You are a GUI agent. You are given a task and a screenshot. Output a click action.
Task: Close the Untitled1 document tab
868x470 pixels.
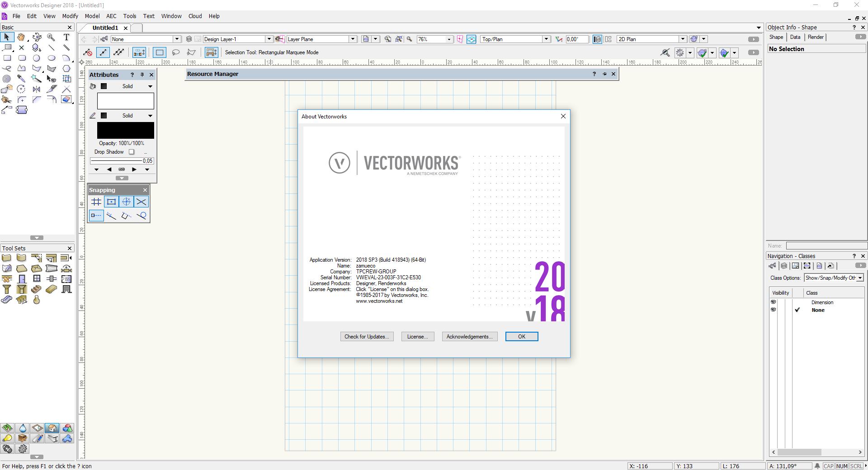click(x=126, y=28)
